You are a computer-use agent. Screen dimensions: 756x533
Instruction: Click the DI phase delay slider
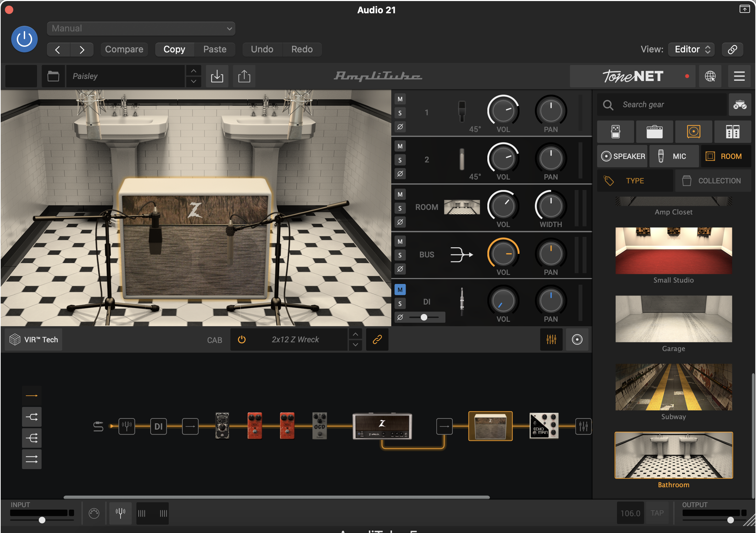pos(424,317)
